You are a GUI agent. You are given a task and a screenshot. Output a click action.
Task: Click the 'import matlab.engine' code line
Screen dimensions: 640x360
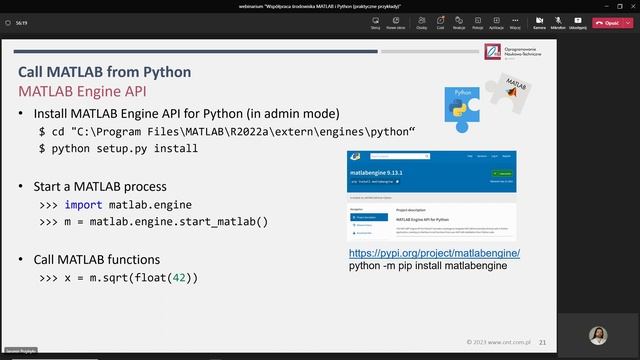(116, 204)
